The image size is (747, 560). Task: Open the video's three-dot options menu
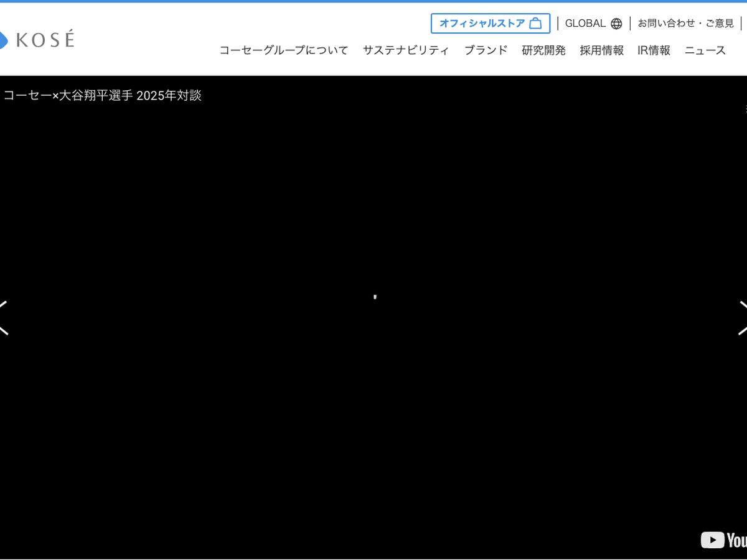tap(745, 108)
